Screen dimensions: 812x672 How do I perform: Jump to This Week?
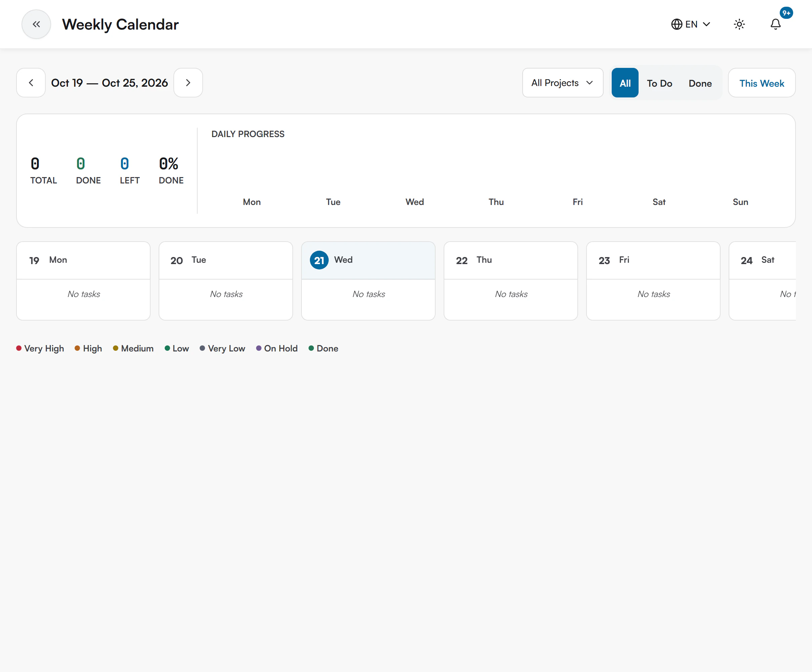761,83
